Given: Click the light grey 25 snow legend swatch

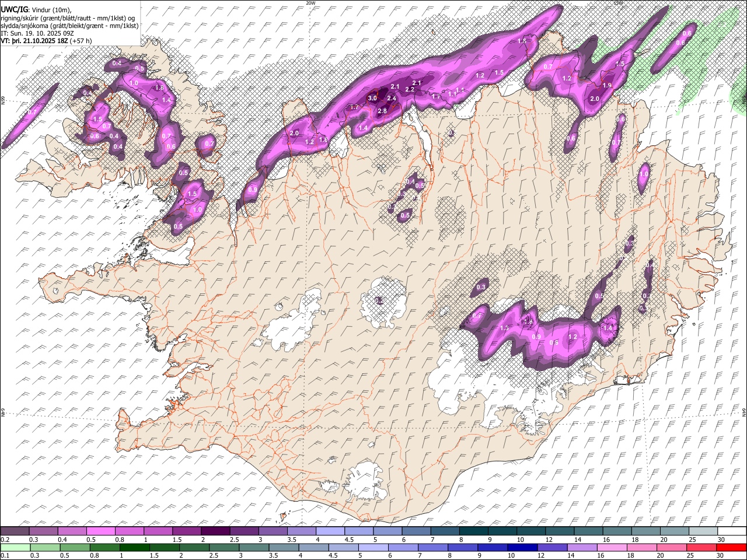Looking at the screenshot, I should tap(702, 531).
